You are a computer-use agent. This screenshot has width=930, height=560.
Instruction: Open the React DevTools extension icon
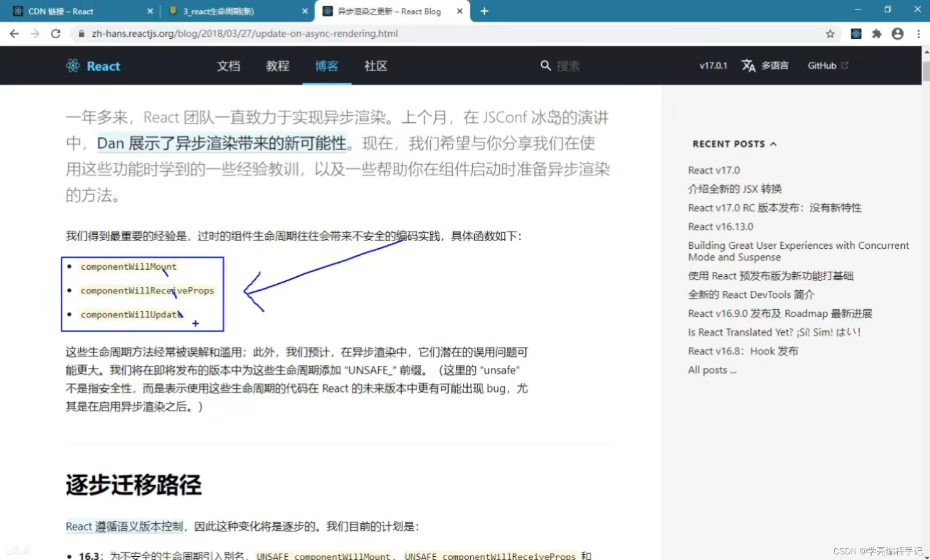(856, 34)
